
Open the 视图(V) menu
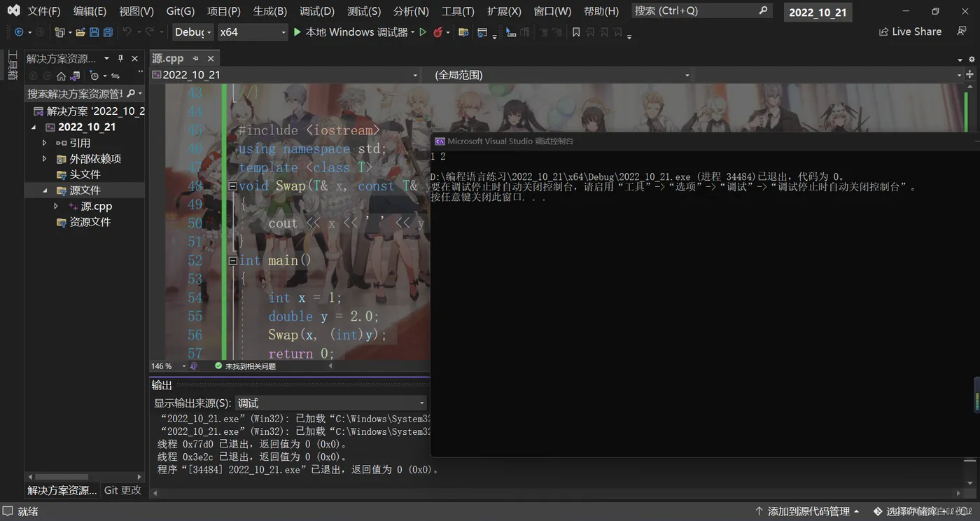coord(136,11)
